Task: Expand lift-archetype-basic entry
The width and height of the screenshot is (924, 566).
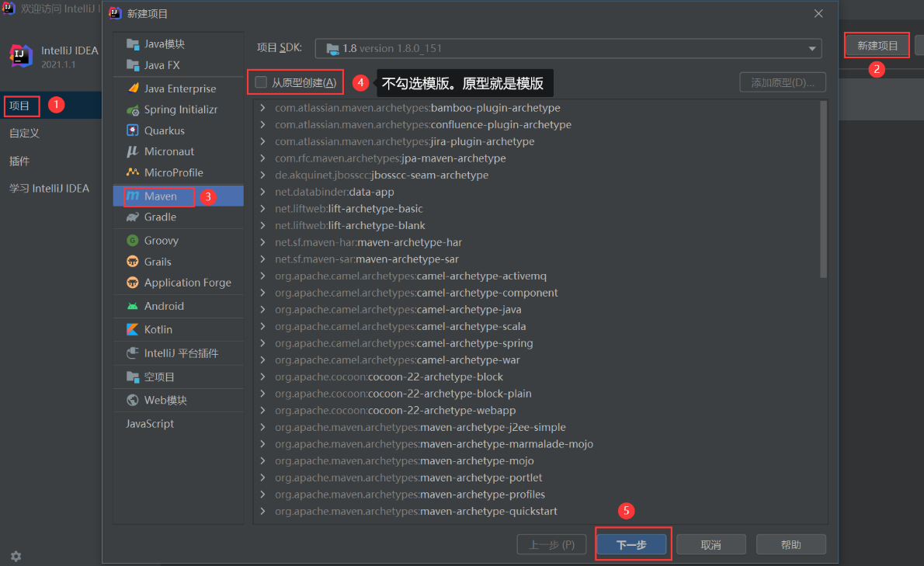Action: point(262,209)
